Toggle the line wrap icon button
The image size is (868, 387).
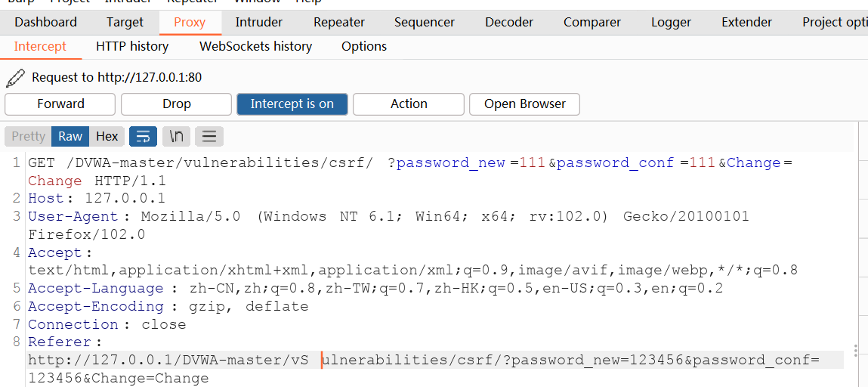click(143, 136)
